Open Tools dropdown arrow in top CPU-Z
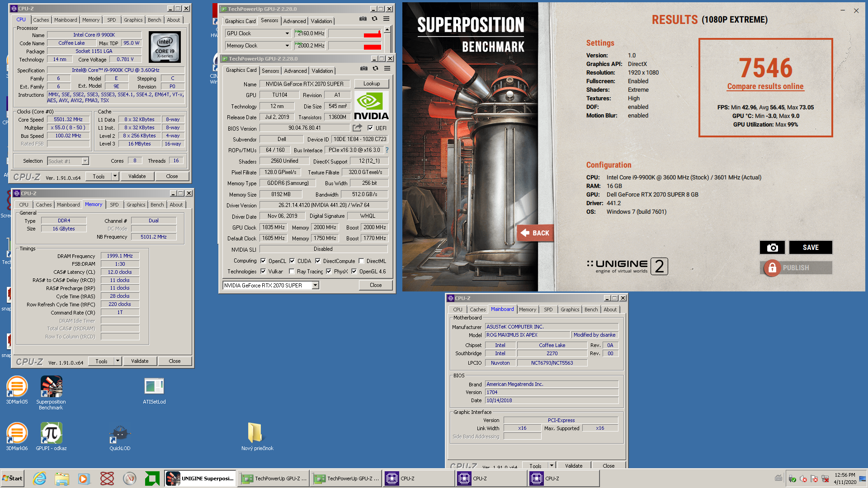The height and width of the screenshot is (488, 868). click(115, 176)
